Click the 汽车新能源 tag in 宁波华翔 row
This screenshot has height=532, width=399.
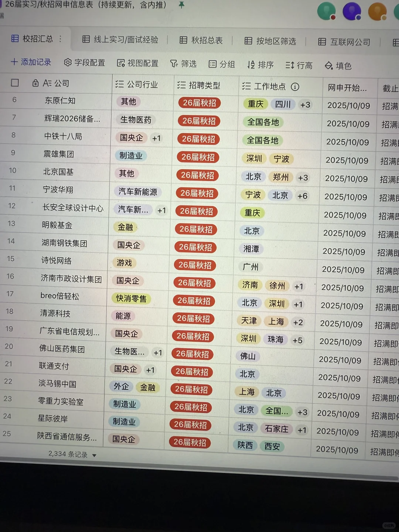click(137, 192)
